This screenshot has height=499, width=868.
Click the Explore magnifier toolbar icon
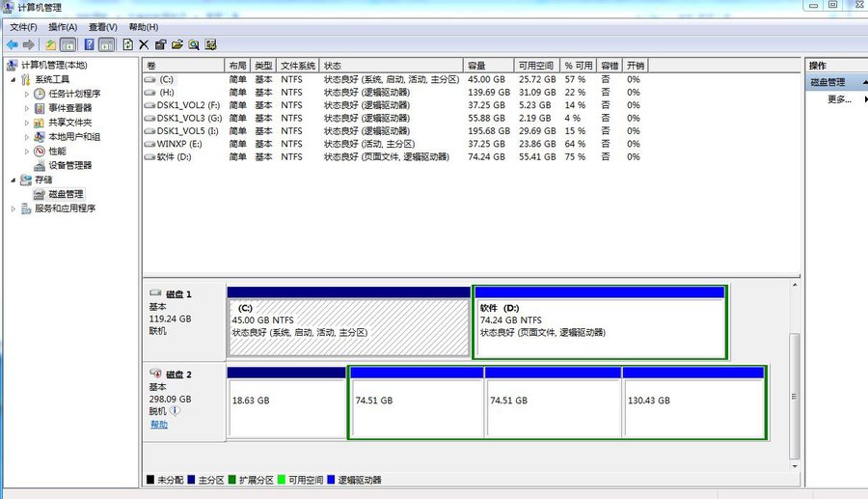(194, 44)
